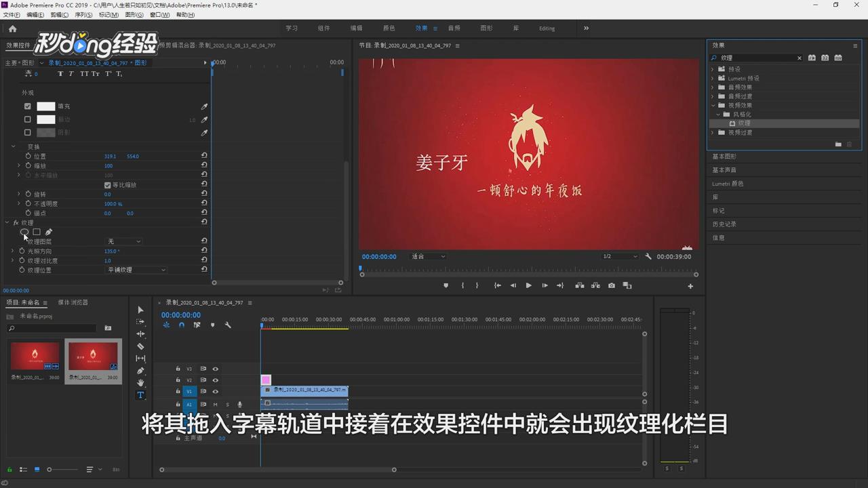This screenshot has height=488, width=868.
Task: Pick the free draw bezier mask pen
Action: [49, 232]
